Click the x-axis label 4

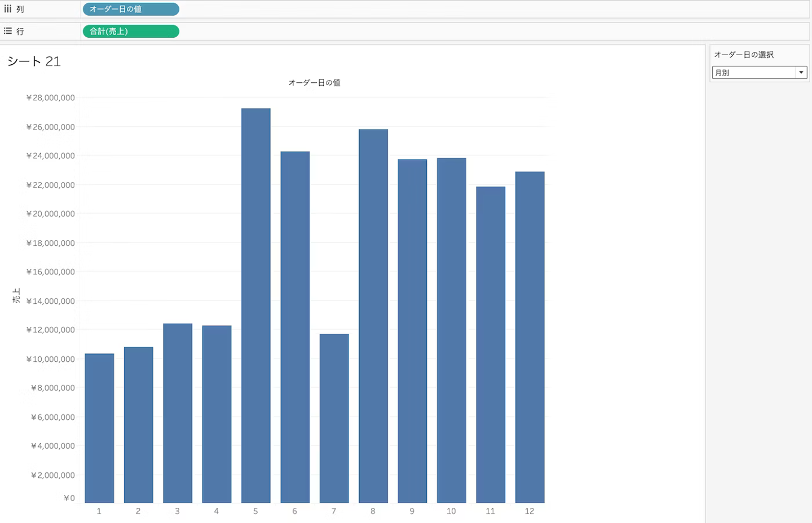pos(217,511)
